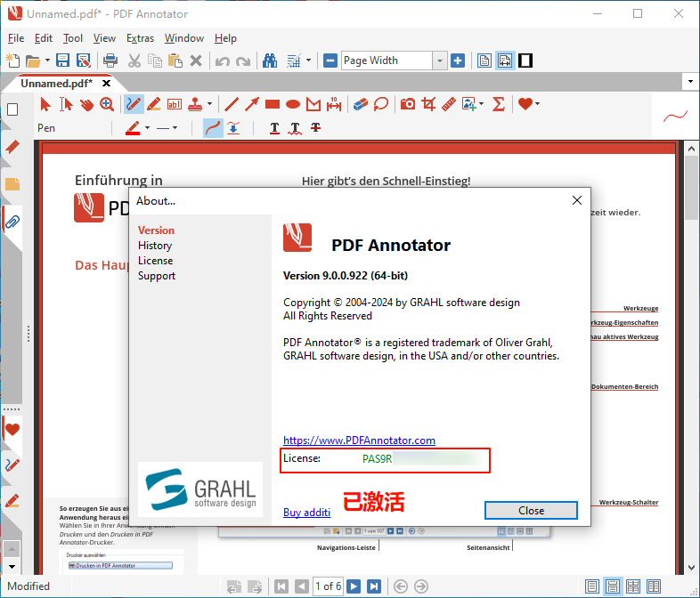
Task: Cut selection with scissors icon
Action: coord(134,61)
